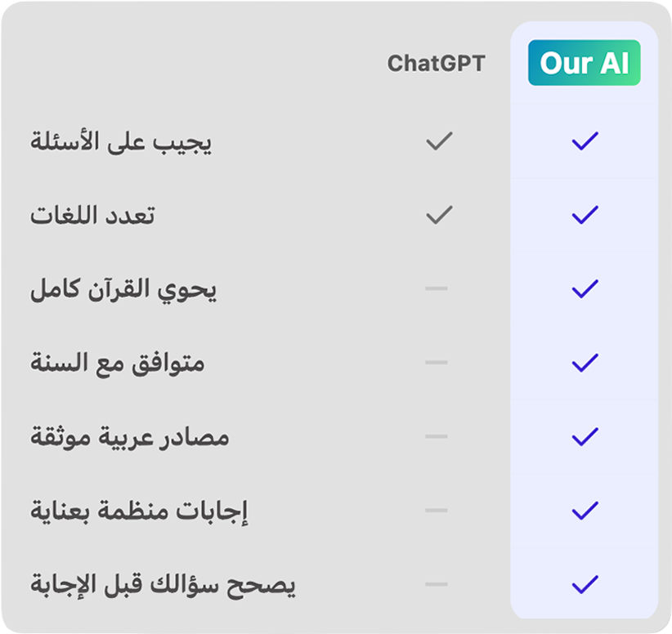Click Our AI checkmark for إجابات منظمة بعناية

click(585, 511)
